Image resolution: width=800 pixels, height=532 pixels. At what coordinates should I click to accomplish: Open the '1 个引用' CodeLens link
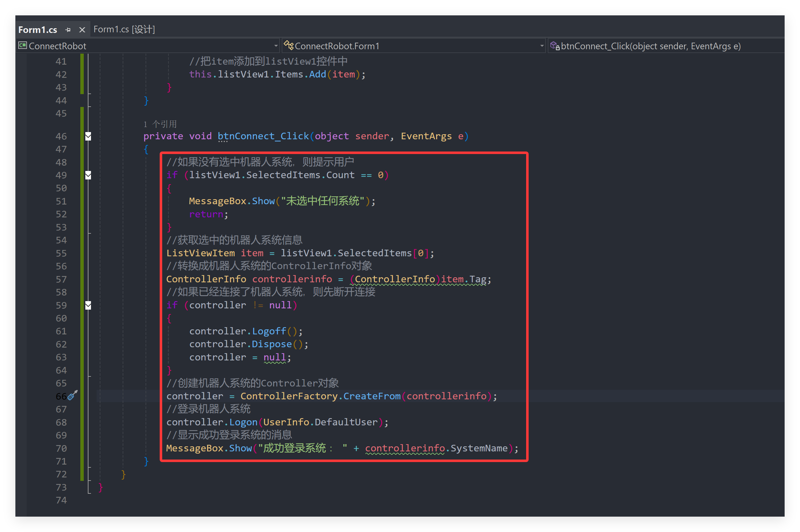click(160, 124)
